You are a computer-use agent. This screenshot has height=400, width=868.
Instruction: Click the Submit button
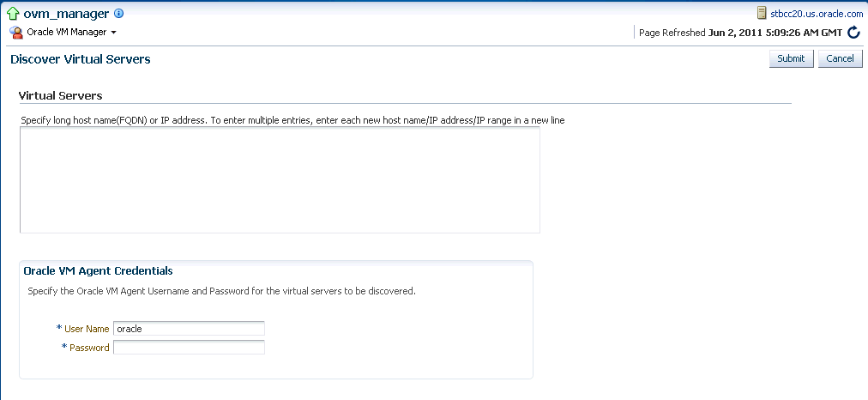pos(791,58)
